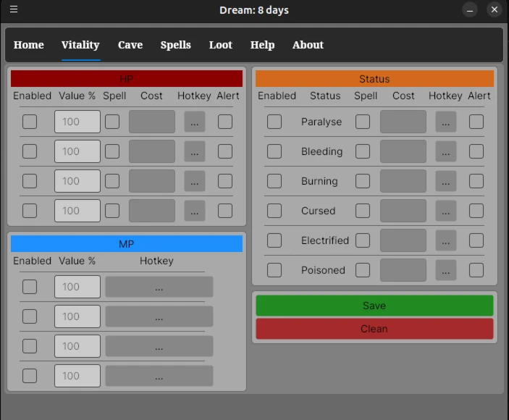Click the Electrified status label
This screenshot has width=509, height=420.
point(325,240)
